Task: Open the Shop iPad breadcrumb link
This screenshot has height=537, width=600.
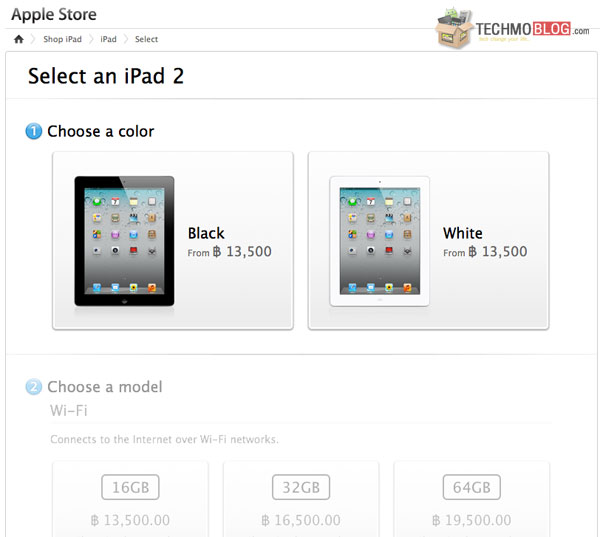Action: click(62, 39)
